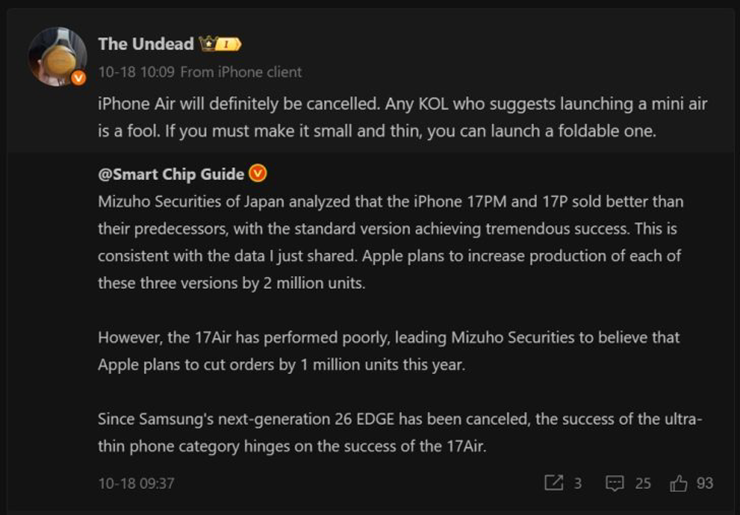Open the @Smart Chip Guide profile mention
Image resolution: width=740 pixels, height=515 pixels.
tap(170, 174)
